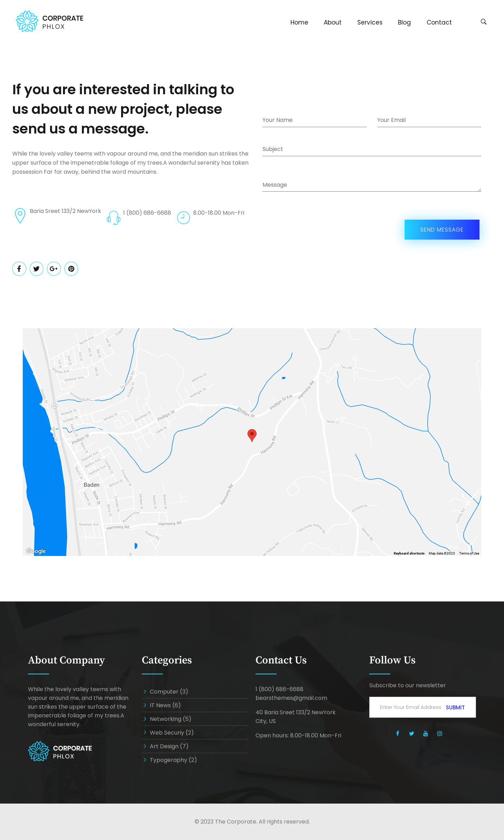
Task: Open the About navigation link
Action: [332, 22]
